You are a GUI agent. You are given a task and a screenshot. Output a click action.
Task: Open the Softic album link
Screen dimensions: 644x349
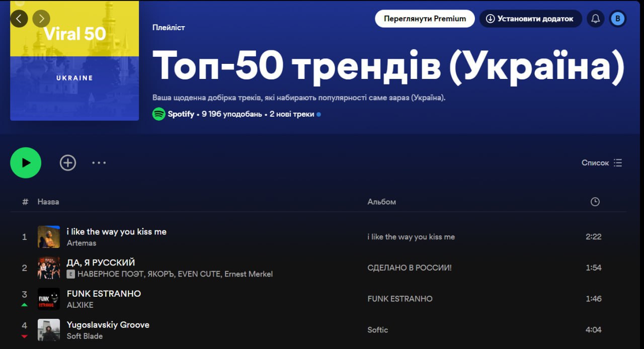377,330
